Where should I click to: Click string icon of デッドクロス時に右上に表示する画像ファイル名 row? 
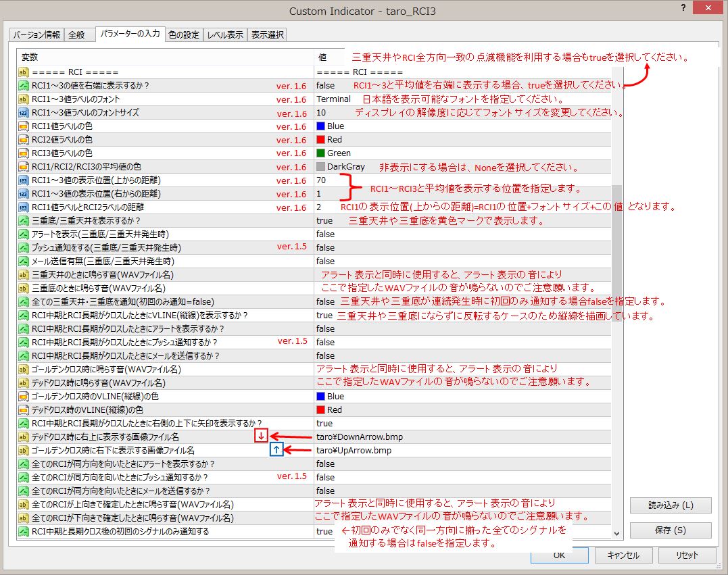(23, 436)
